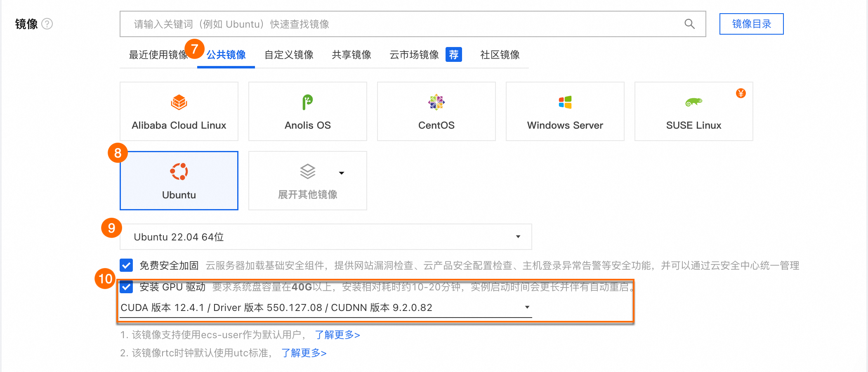Click the 免费安全加固 label text

point(169,266)
